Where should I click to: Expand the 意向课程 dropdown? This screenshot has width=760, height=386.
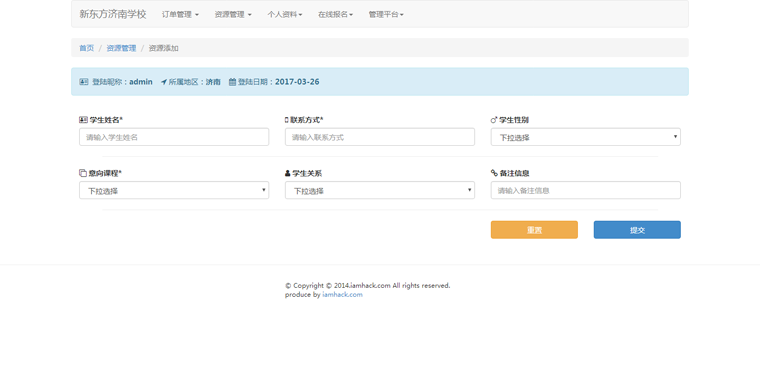[x=174, y=191]
